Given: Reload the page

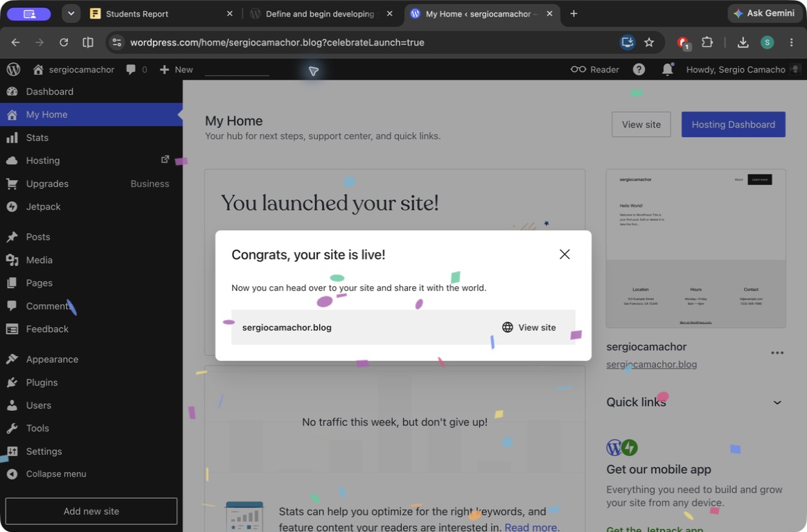Looking at the screenshot, I should point(64,42).
